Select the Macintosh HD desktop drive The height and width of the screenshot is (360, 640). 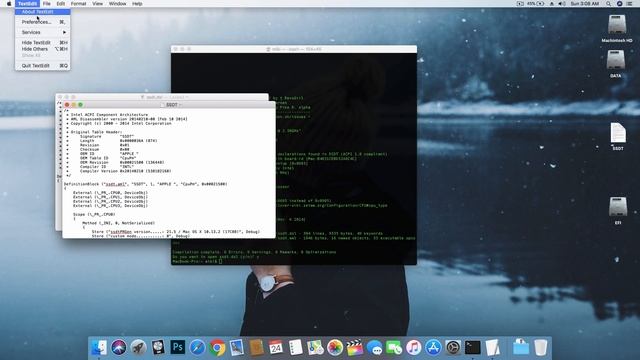click(x=617, y=24)
